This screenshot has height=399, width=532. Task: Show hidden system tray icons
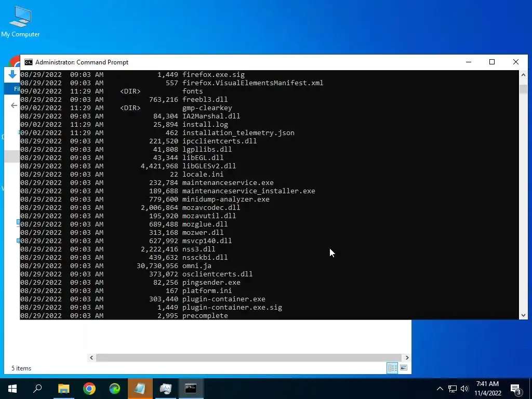click(440, 389)
